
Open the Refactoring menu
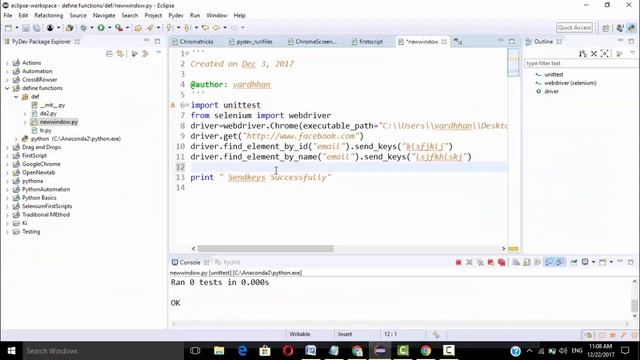[49, 16]
